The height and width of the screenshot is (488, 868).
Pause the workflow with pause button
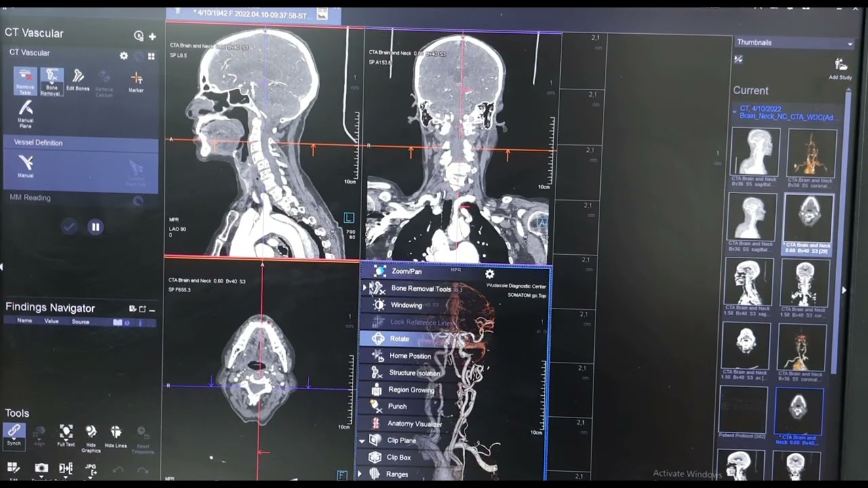(x=96, y=227)
